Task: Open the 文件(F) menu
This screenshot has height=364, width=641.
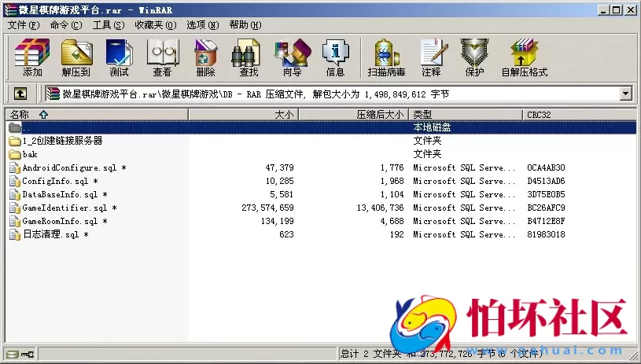Action: [x=23, y=25]
